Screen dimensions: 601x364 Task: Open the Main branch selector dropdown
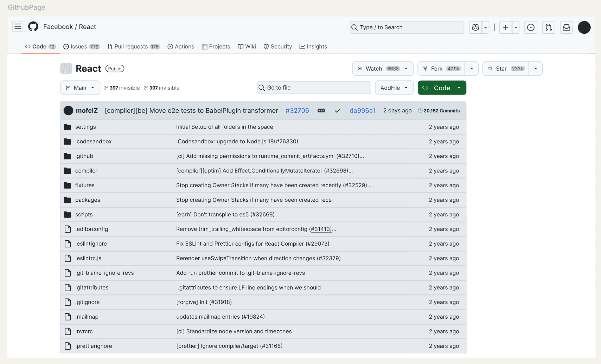pyautogui.click(x=80, y=88)
